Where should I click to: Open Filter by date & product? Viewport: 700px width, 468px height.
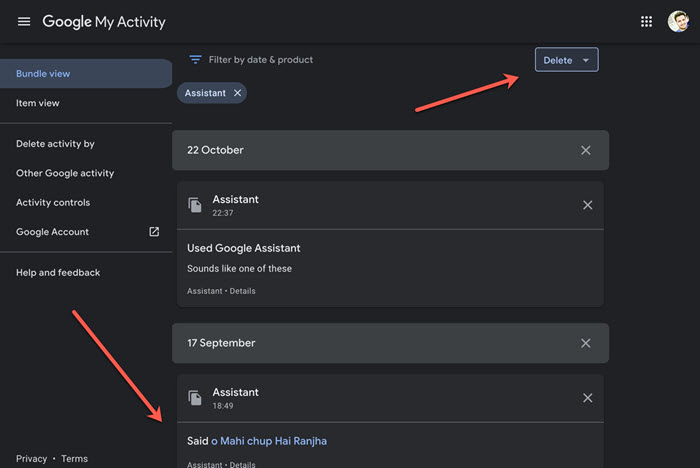tap(261, 59)
